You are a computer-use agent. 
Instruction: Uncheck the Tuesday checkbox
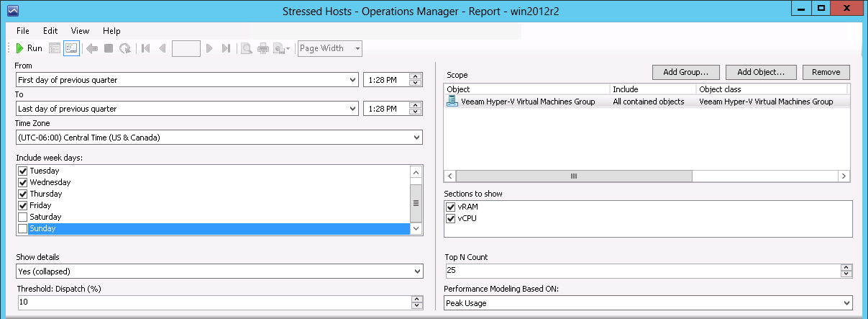22,171
